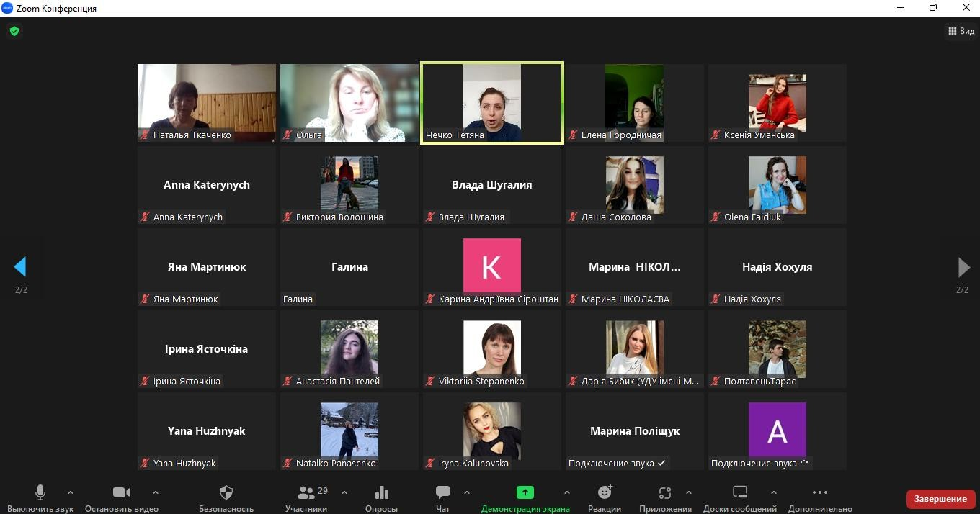Open the Whiteboards icon
980x514 pixels.
pos(739,493)
